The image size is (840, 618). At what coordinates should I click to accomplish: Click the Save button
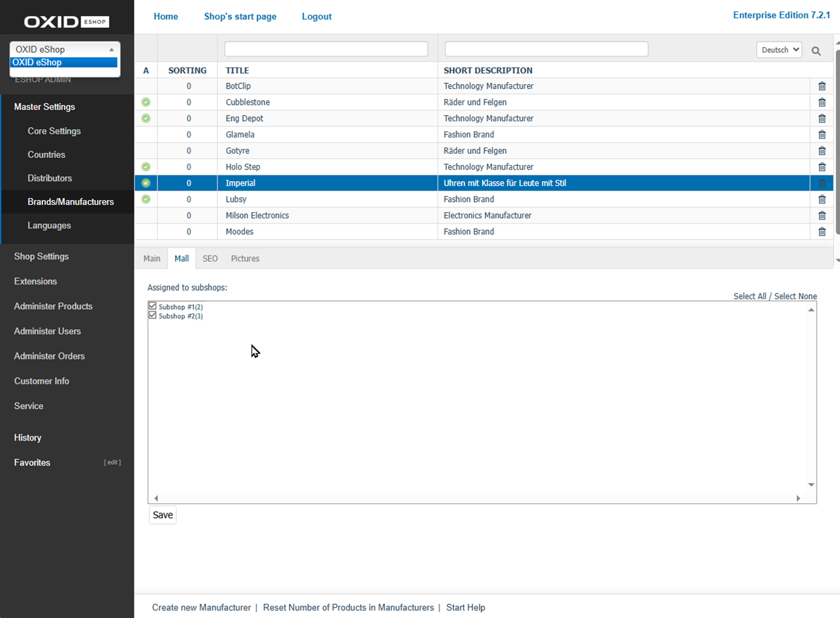click(163, 515)
